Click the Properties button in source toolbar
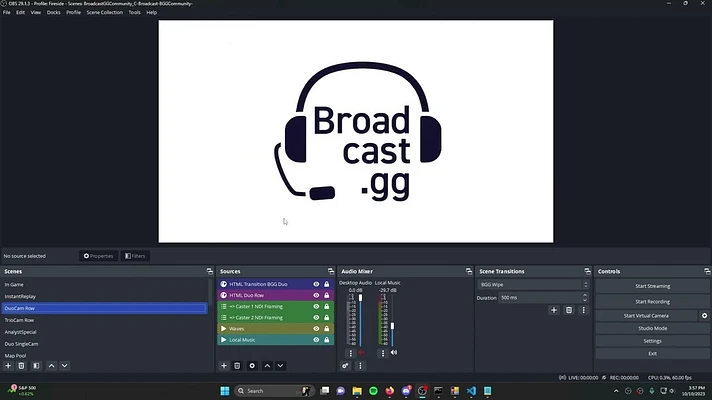The width and height of the screenshot is (712, 400). (99, 256)
